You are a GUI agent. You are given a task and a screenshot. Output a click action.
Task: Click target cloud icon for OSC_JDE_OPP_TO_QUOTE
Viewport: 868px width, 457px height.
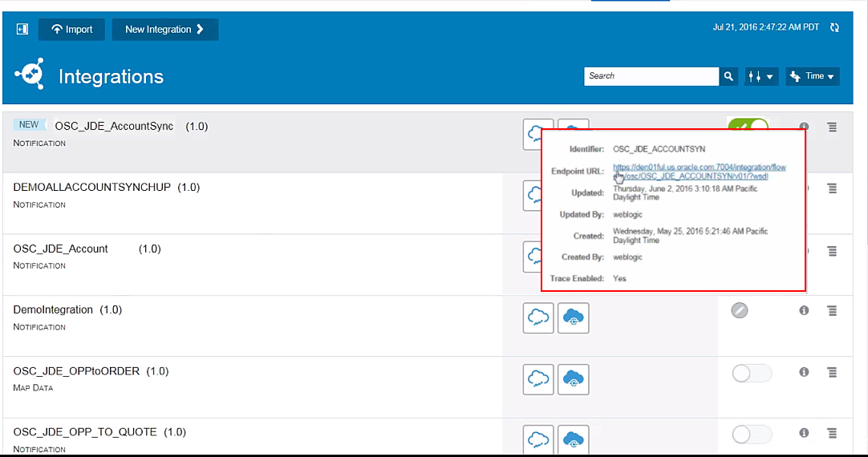click(x=573, y=440)
